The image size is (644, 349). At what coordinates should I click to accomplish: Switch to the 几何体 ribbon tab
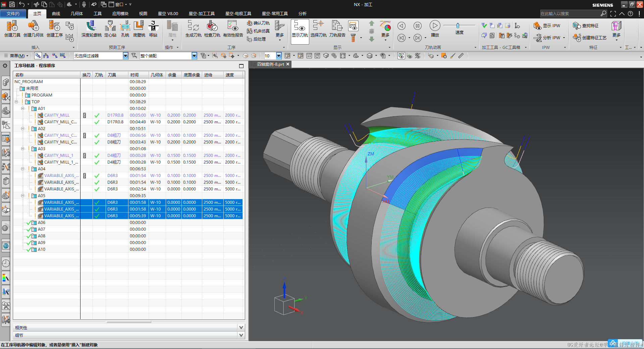click(77, 14)
